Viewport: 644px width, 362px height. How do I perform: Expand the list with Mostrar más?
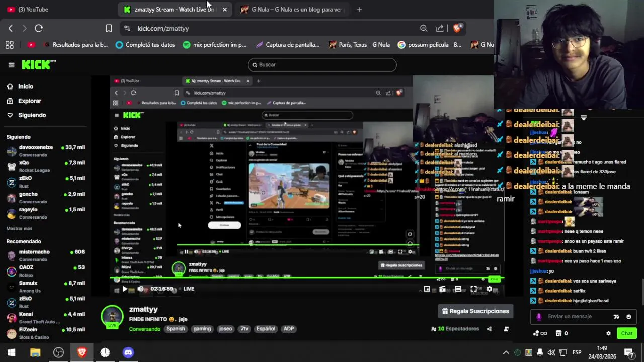(x=19, y=228)
